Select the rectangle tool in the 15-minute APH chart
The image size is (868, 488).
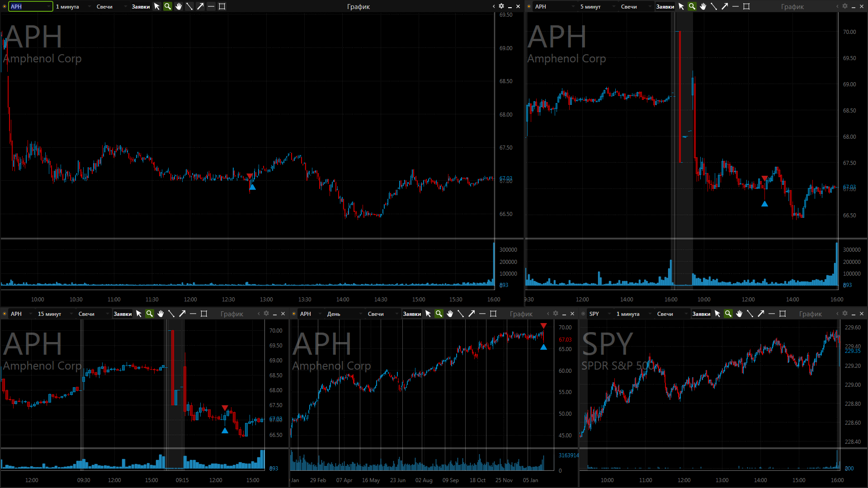204,314
